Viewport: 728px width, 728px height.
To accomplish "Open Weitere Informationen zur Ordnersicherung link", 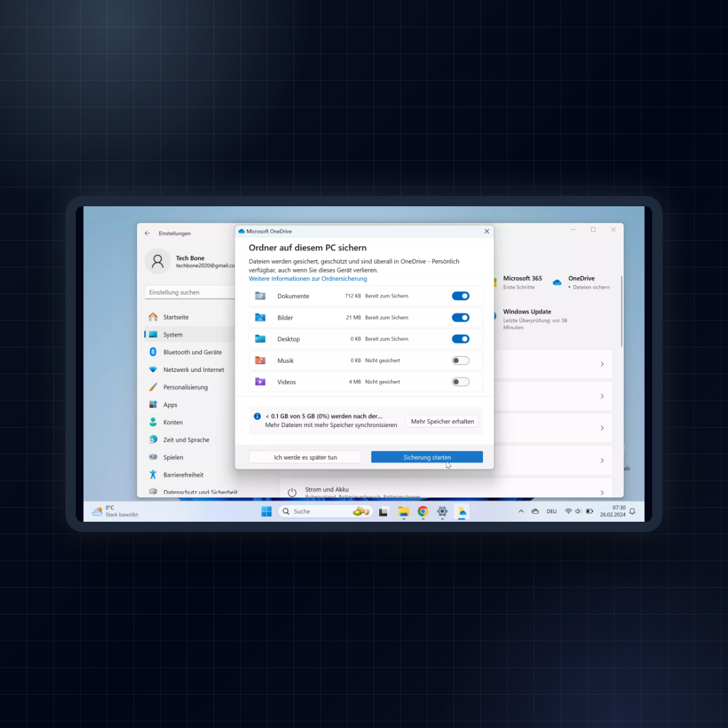I will 308,279.
